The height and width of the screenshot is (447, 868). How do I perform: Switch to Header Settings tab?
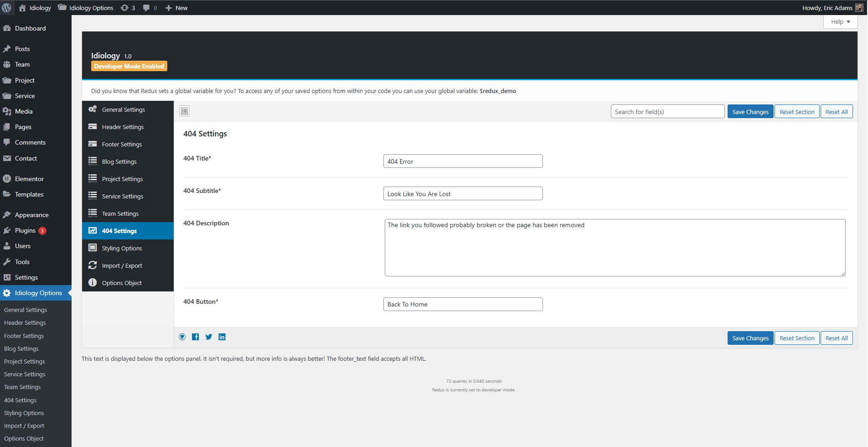123,127
